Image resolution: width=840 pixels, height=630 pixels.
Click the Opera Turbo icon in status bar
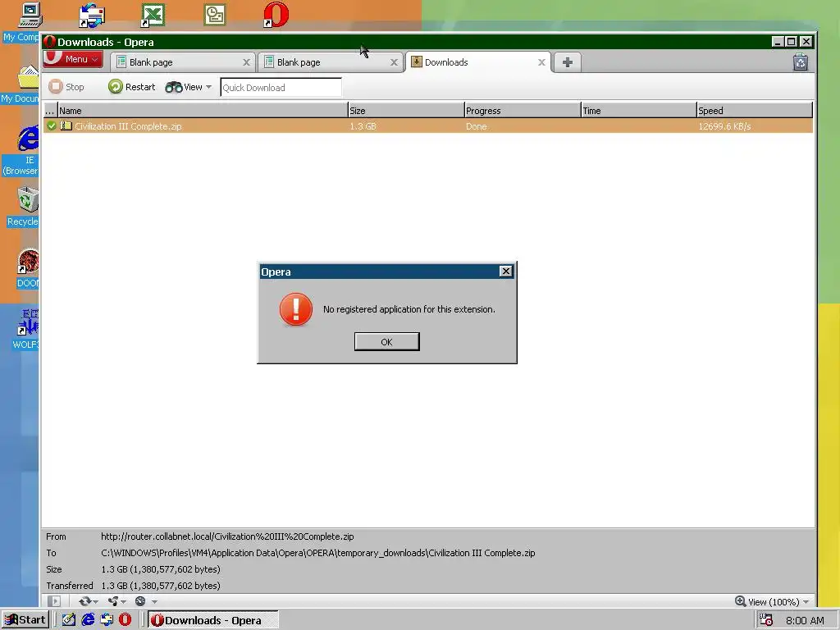click(140, 601)
